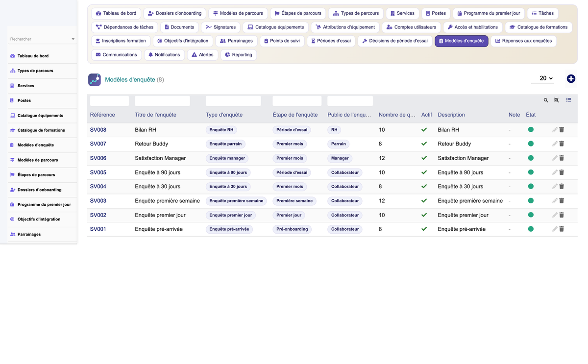Click the search magnifier icon in table header
Image resolution: width=588 pixels, height=364 pixels.
tap(546, 100)
